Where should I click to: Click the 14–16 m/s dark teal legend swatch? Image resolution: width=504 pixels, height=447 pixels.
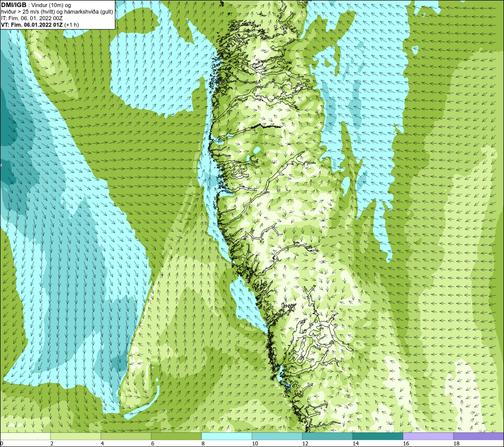pyautogui.click(x=377, y=436)
